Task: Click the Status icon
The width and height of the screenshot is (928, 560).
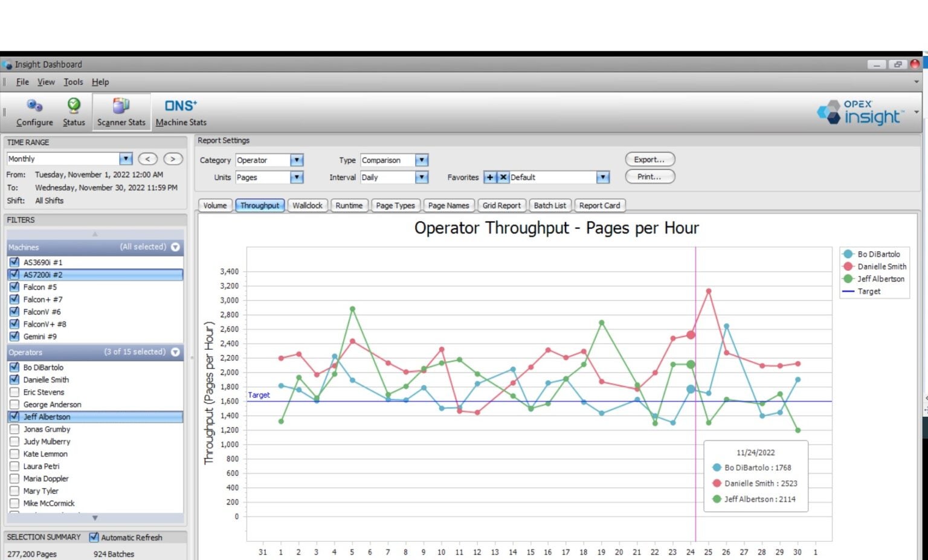Action: tap(73, 112)
